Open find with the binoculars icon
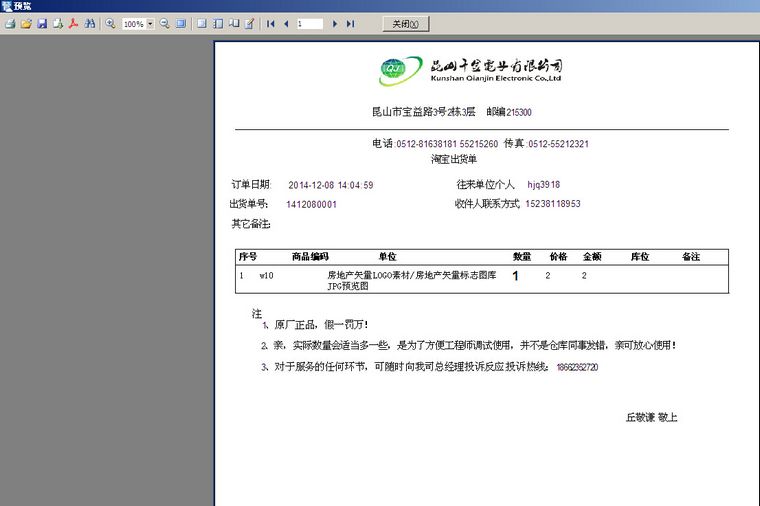The height and width of the screenshot is (506, 760). [x=90, y=24]
